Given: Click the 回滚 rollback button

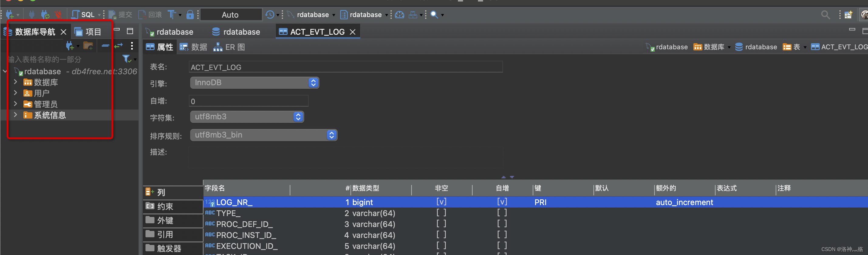Looking at the screenshot, I should (150, 15).
